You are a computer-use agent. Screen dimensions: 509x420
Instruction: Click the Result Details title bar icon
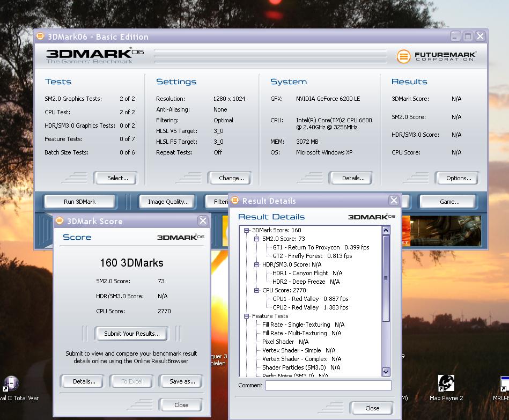tap(235, 200)
